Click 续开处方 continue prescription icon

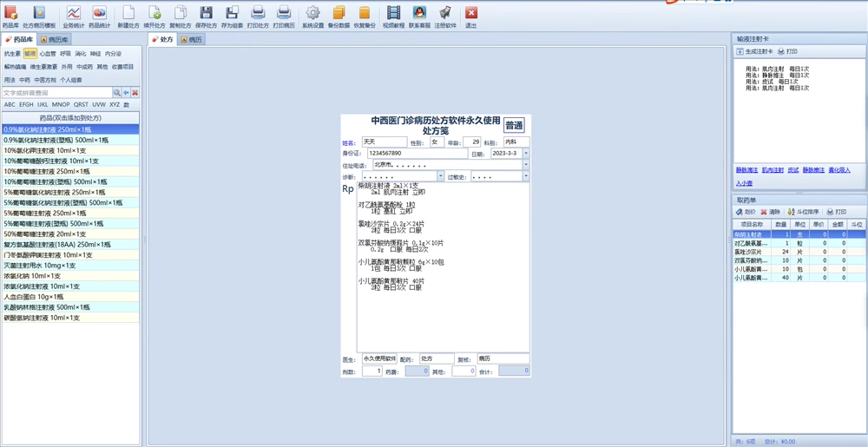pos(154,16)
